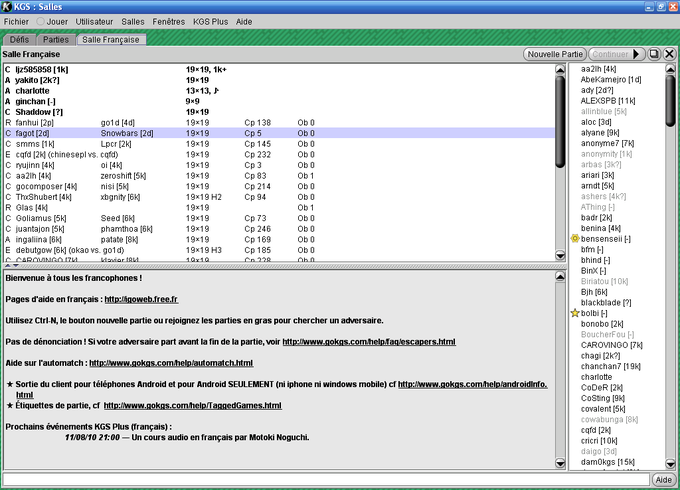Select the ryujinn [4k] vs oi game

[x=279, y=165]
